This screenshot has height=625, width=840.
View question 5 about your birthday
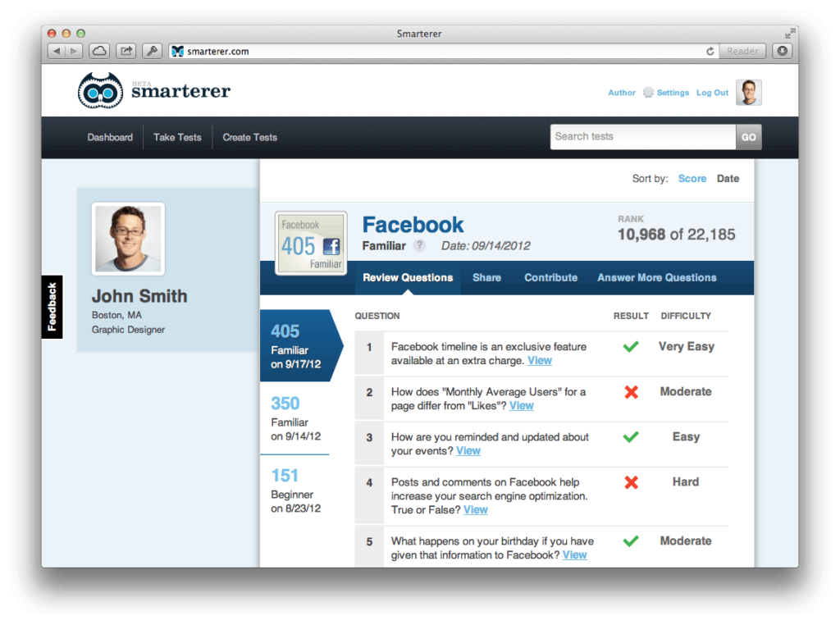(x=575, y=554)
